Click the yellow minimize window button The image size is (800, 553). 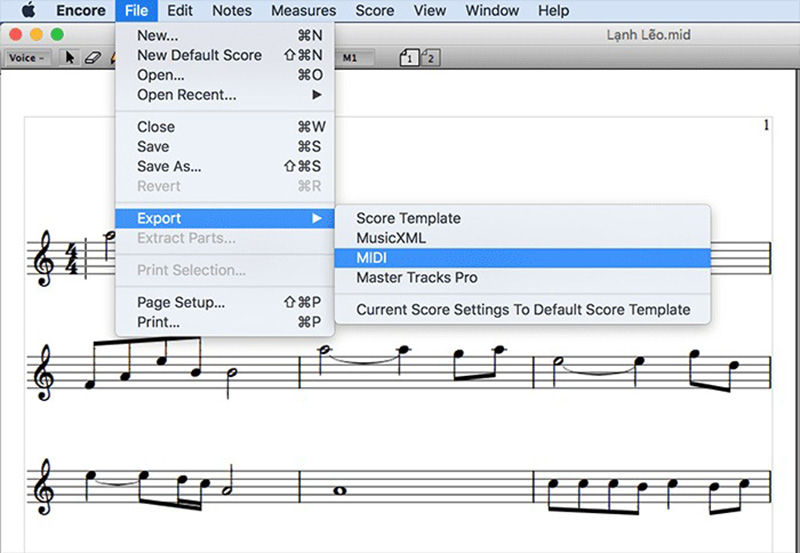[x=36, y=34]
